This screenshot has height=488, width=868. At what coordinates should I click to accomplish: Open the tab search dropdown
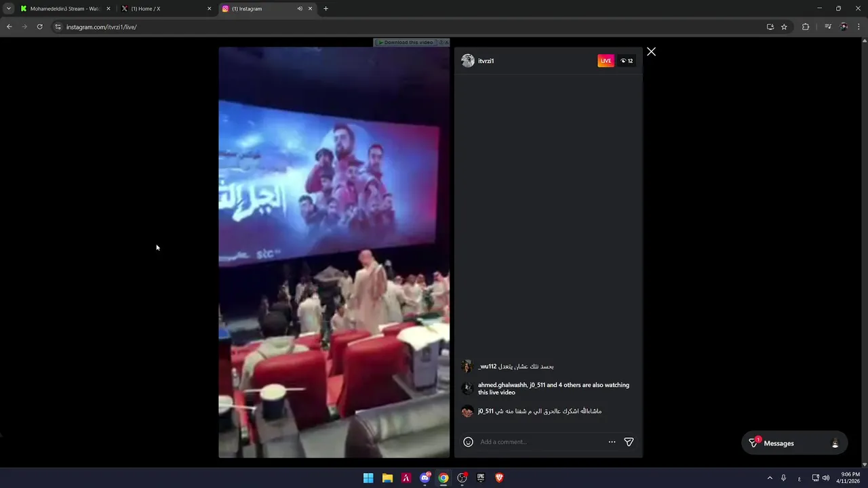point(8,9)
